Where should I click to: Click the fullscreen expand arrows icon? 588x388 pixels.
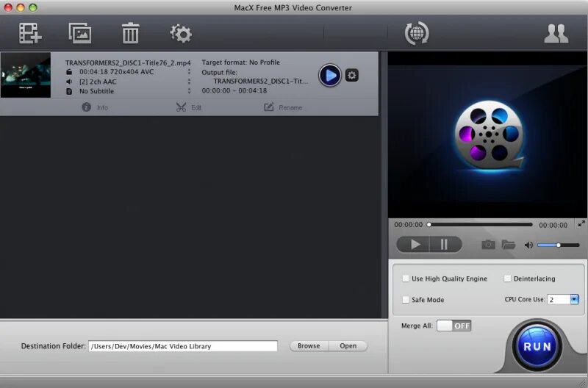(581, 224)
